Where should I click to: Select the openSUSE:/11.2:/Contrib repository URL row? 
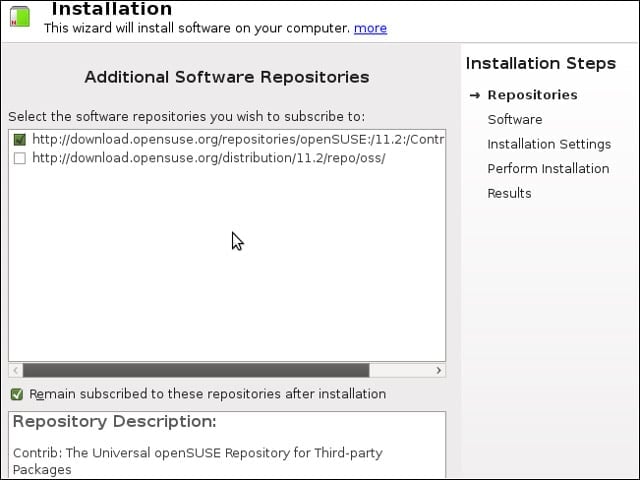pos(227,140)
